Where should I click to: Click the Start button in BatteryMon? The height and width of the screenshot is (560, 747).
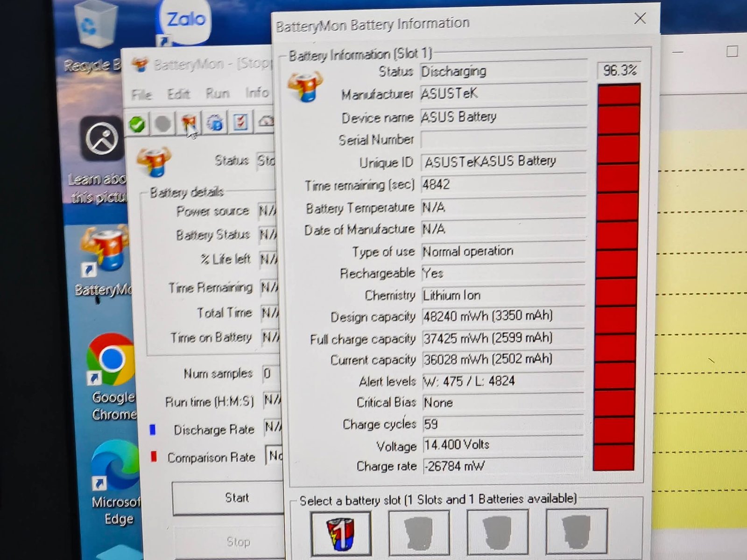pos(228,498)
